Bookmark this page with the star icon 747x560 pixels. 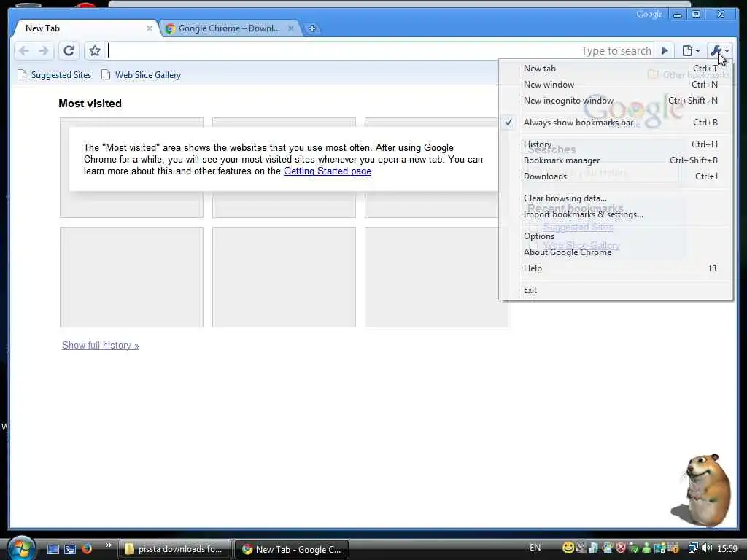(x=95, y=50)
